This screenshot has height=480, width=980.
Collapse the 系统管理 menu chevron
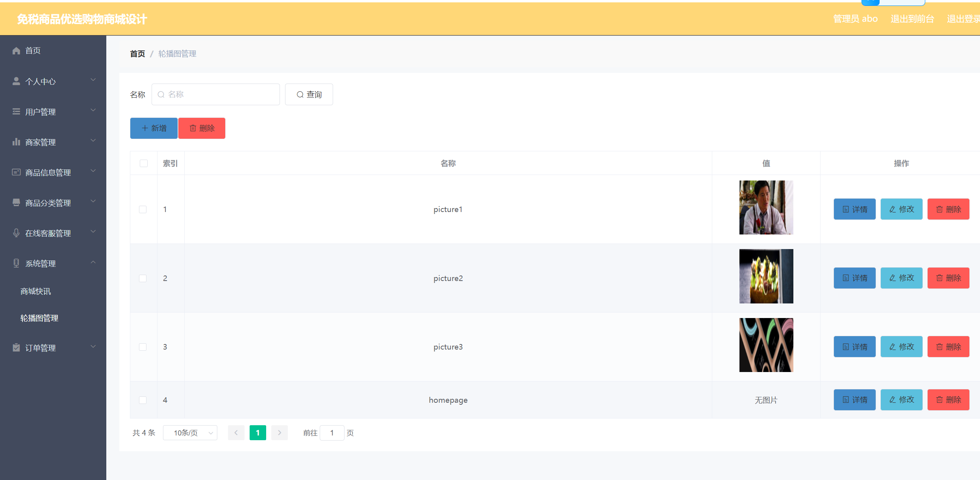[93, 262]
